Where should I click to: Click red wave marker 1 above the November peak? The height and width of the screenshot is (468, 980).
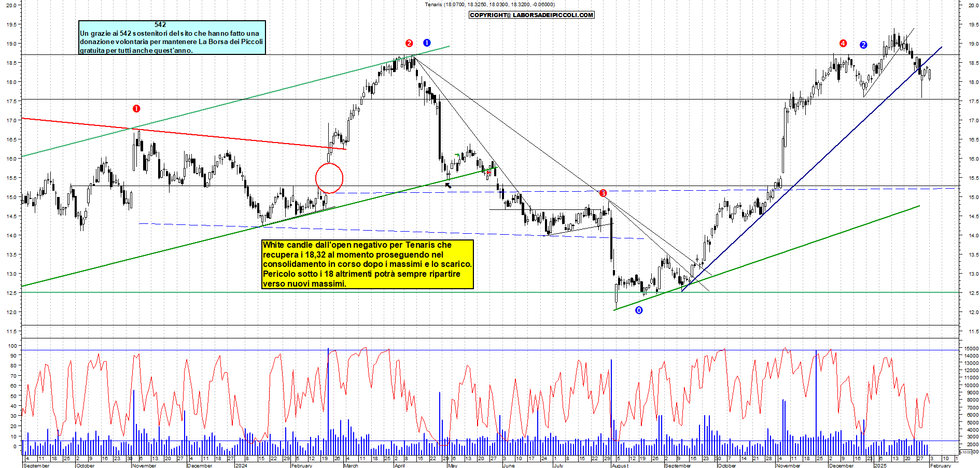[136, 109]
